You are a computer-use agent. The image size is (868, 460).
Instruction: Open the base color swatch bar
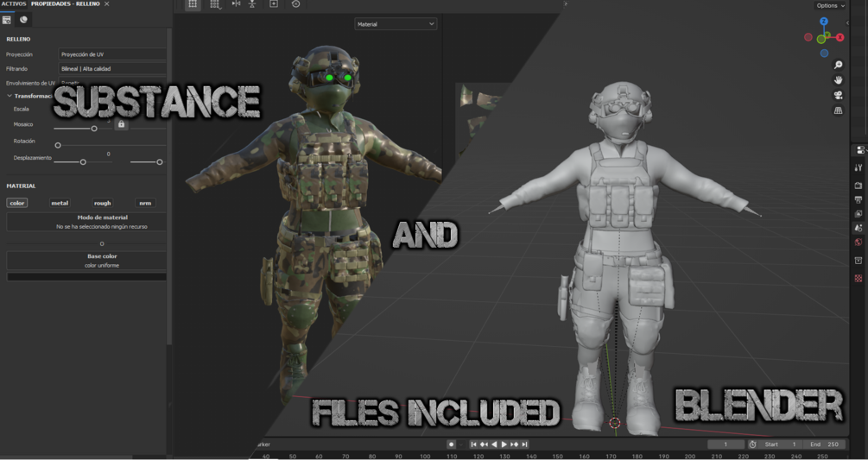[x=86, y=277]
